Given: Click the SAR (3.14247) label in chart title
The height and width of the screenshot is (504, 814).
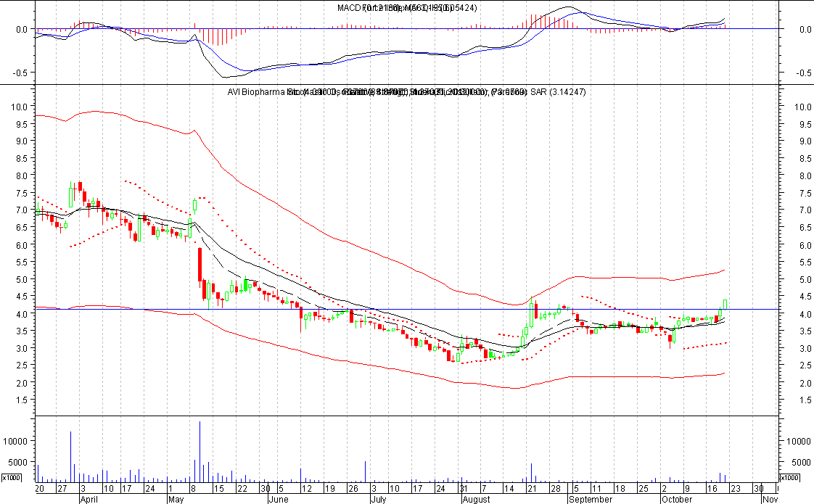Looking at the screenshot, I should tap(558, 92).
